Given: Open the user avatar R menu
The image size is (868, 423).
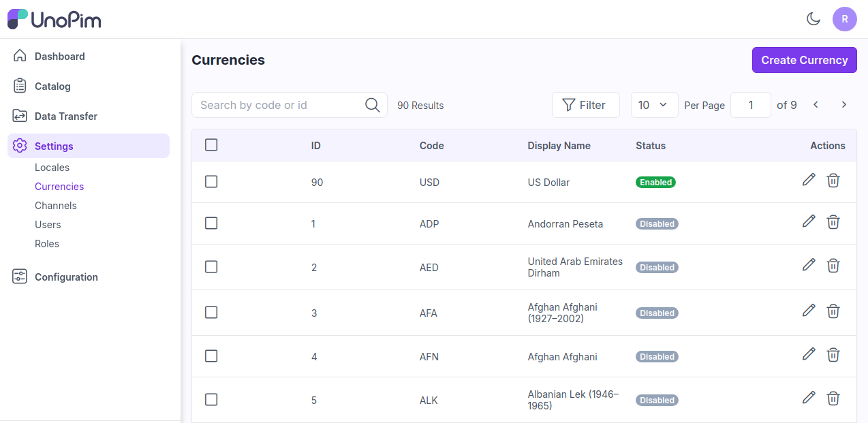Looking at the screenshot, I should [844, 19].
